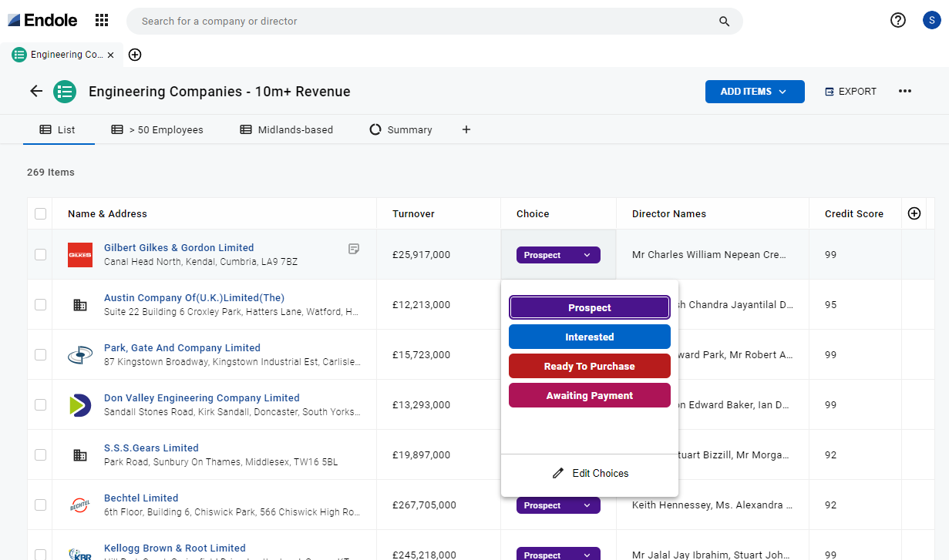Click Don Valley Engineering logo
Viewport: 949px width, 560px height.
point(80,405)
